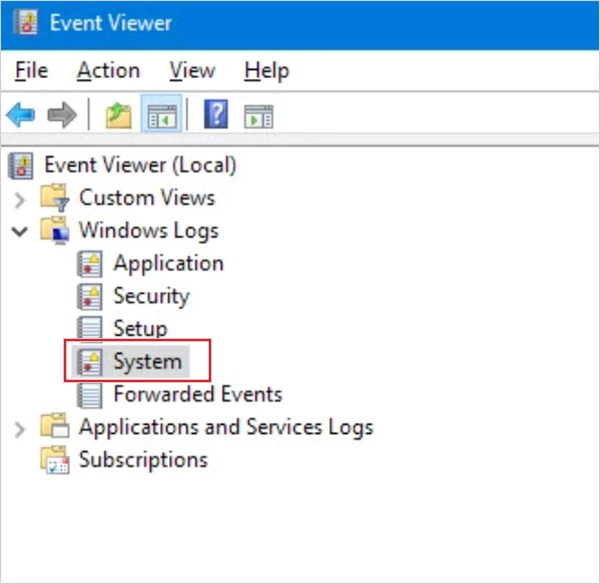
Task: Click the Applications and Services Logs folder icon
Action: tap(55, 426)
